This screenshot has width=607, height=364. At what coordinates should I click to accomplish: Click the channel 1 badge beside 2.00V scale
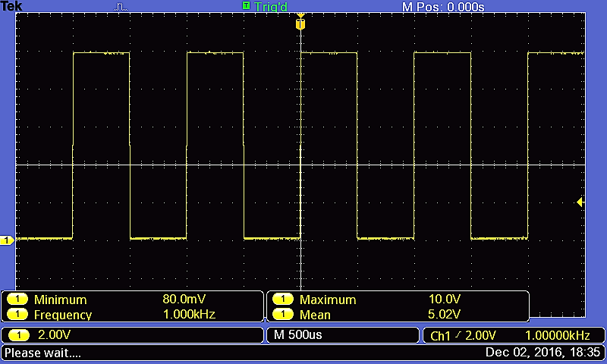tap(18, 335)
